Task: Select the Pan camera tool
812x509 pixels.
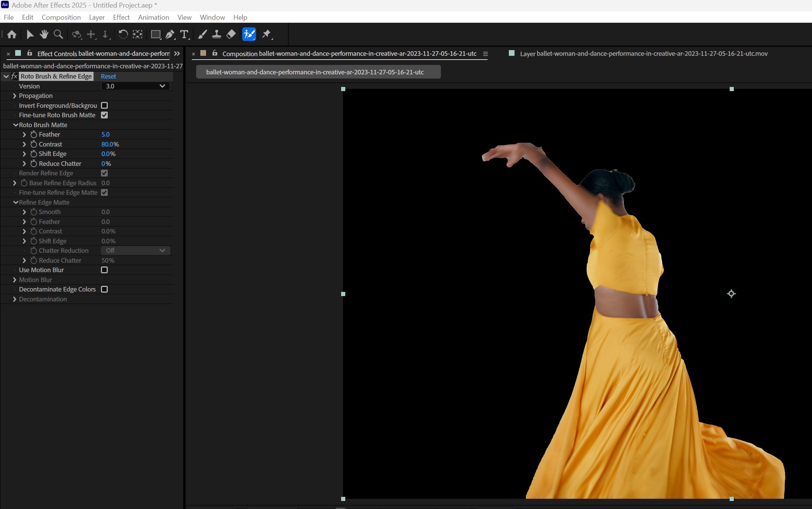Action: click(x=91, y=35)
